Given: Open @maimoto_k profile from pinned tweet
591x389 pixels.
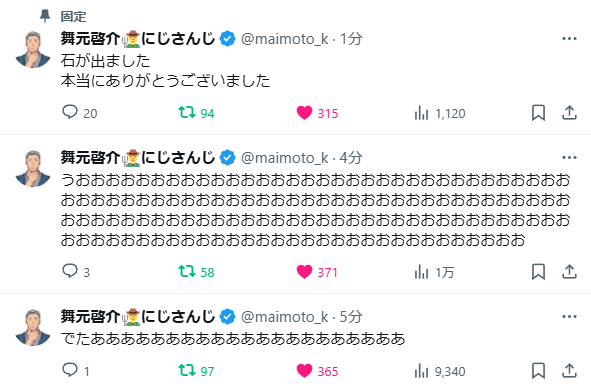Looking at the screenshot, I should (x=285, y=39).
